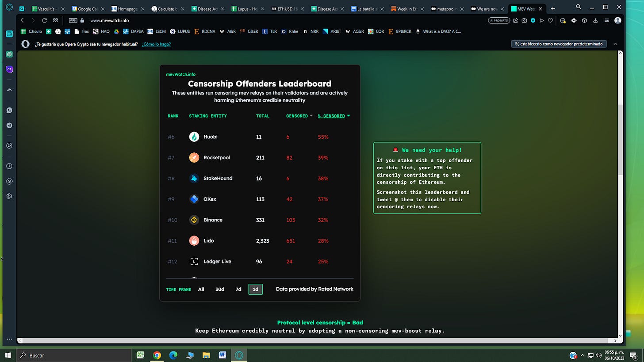Click the Binance logo icon

point(194,220)
